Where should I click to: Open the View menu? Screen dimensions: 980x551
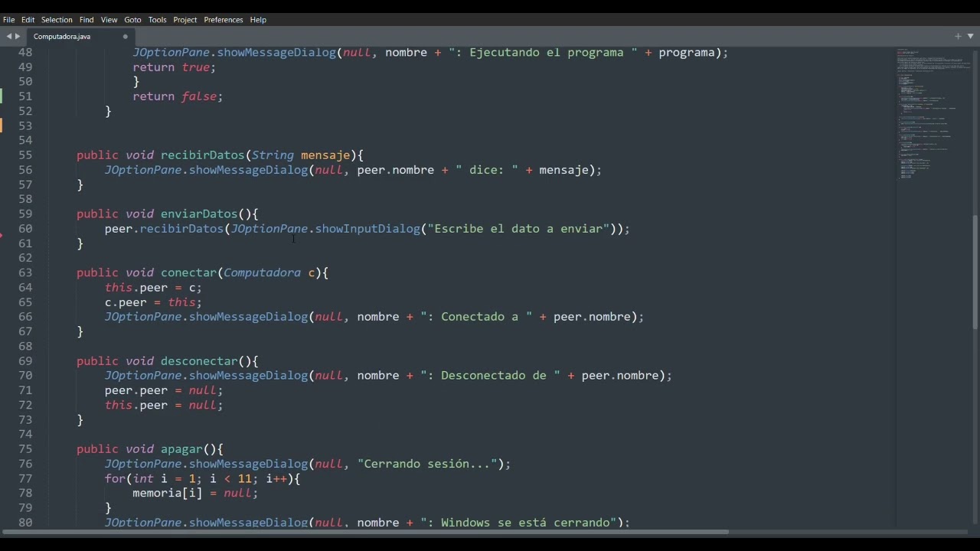coord(109,20)
